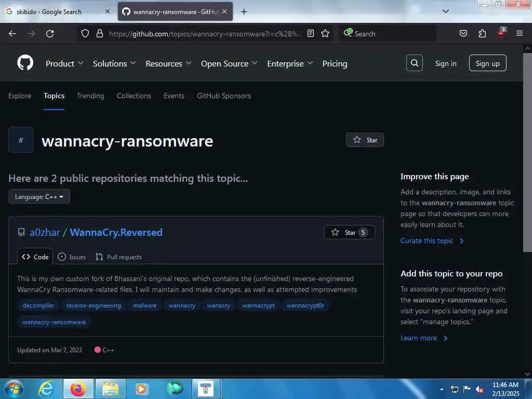The image size is (532, 399).
Task: Click the Firefox Search input box
Action: coord(388,34)
